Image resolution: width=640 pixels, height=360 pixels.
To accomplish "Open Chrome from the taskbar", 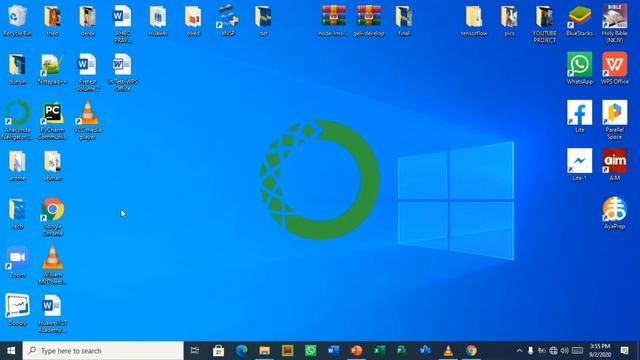I will click(471, 351).
